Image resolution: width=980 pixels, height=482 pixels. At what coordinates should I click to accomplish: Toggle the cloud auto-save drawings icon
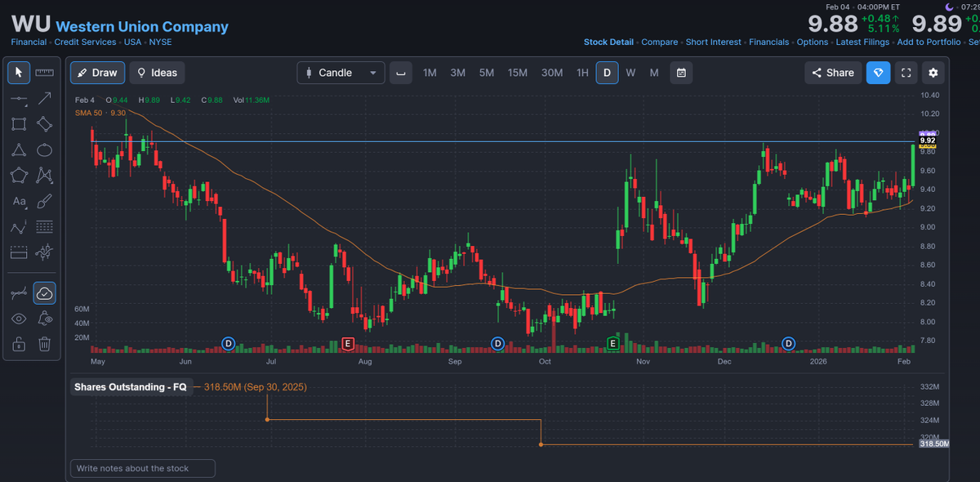click(x=45, y=292)
